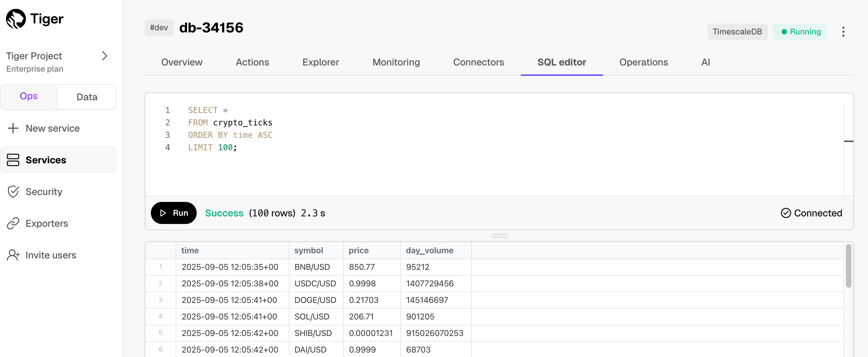Switch to the Monitoring tab
This screenshot has width=868, height=357.
pyautogui.click(x=396, y=62)
